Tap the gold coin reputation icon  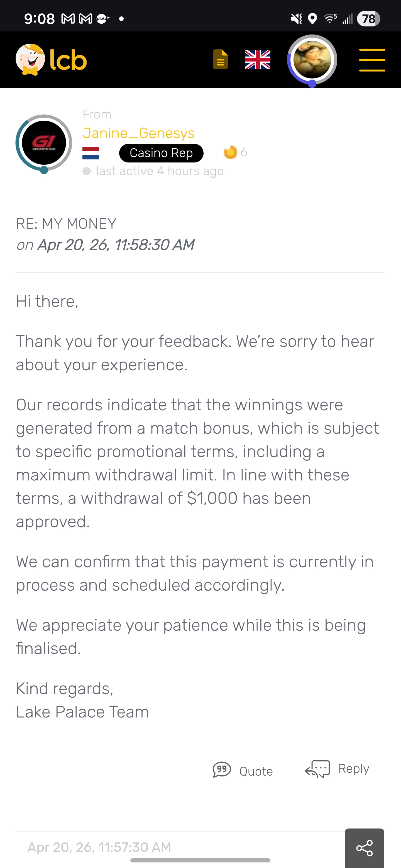(230, 152)
